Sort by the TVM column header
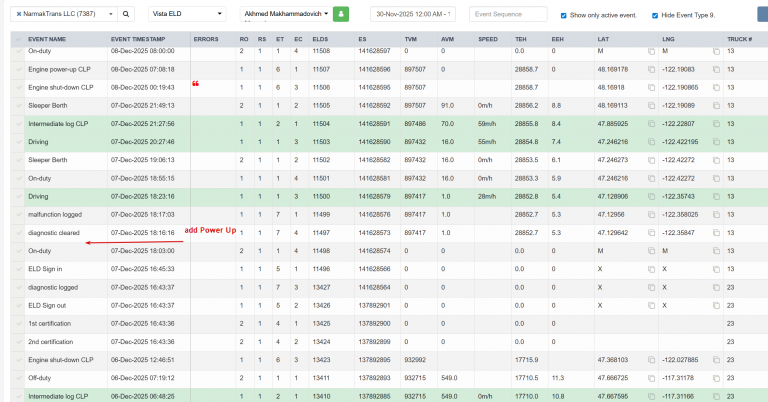Screen dimensions: 768x402 [410, 39]
